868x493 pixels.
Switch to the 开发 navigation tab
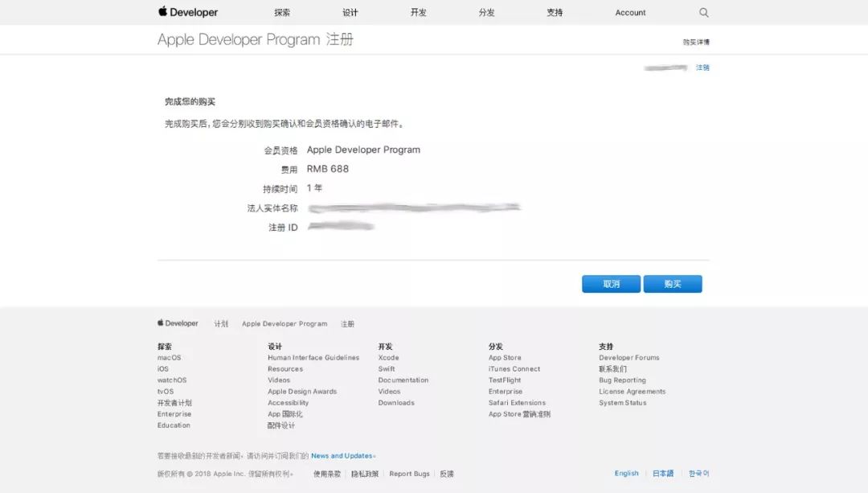point(417,12)
